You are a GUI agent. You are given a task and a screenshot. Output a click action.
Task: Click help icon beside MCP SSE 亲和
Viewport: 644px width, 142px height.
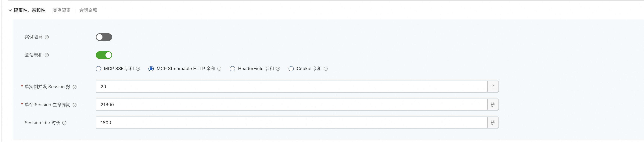click(138, 69)
